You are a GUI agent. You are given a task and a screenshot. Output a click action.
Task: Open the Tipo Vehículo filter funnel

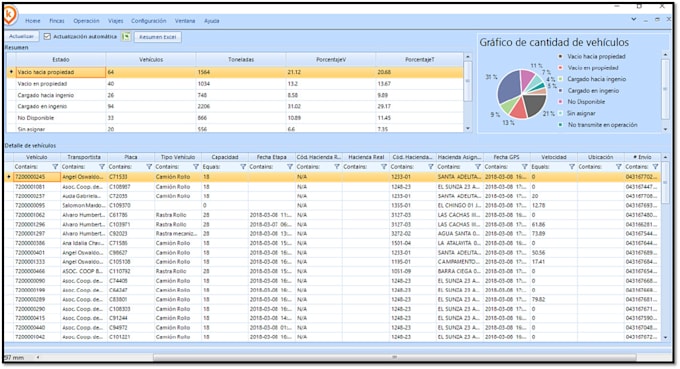196,167
